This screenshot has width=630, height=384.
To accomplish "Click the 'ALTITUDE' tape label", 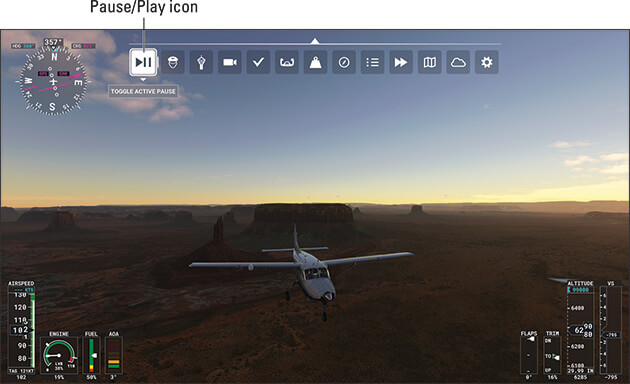I will click(580, 284).
